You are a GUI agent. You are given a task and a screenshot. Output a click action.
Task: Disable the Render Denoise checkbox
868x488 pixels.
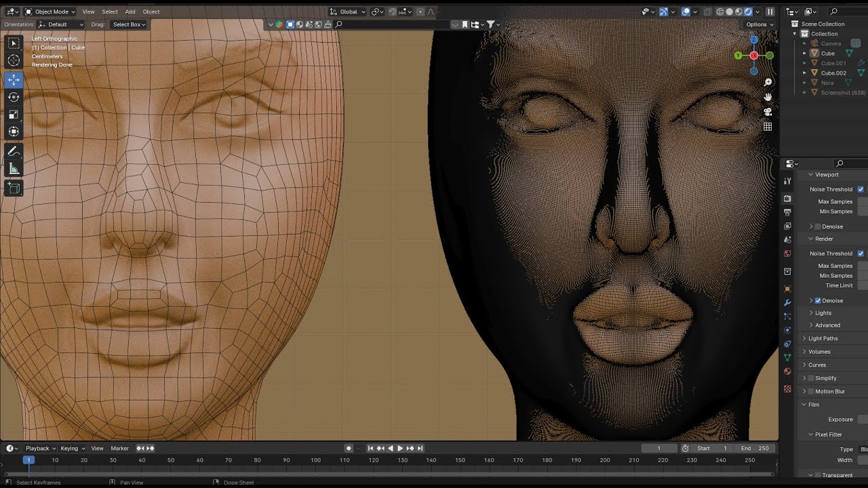pos(818,300)
